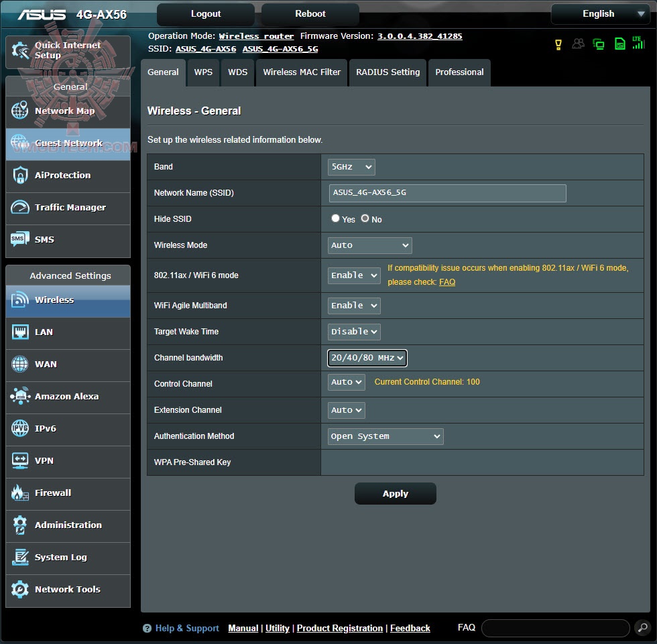Open Traffic Manager gauge icon

tap(19, 207)
